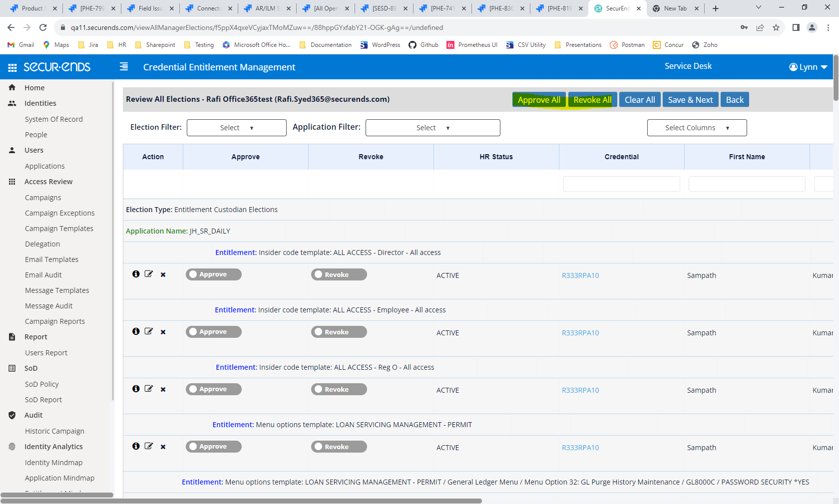Click the edit pencil icon on the Employee entitlement row
The image size is (839, 504).
(x=148, y=331)
